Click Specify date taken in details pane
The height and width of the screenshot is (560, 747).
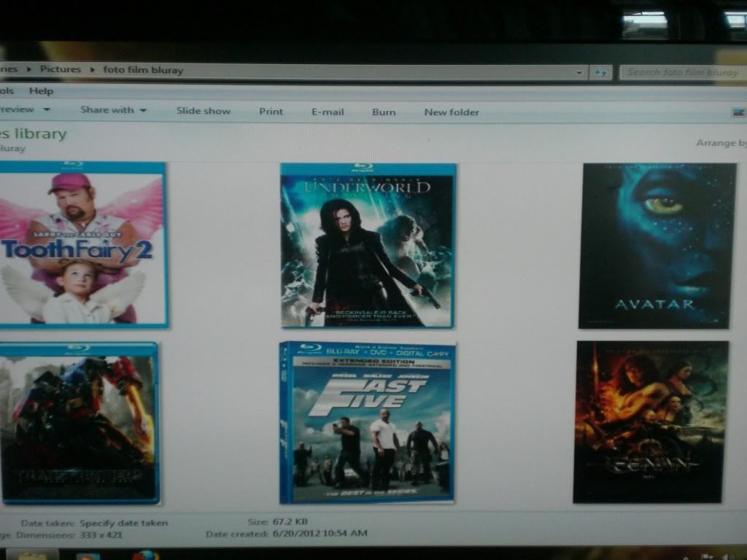pyautogui.click(x=124, y=523)
